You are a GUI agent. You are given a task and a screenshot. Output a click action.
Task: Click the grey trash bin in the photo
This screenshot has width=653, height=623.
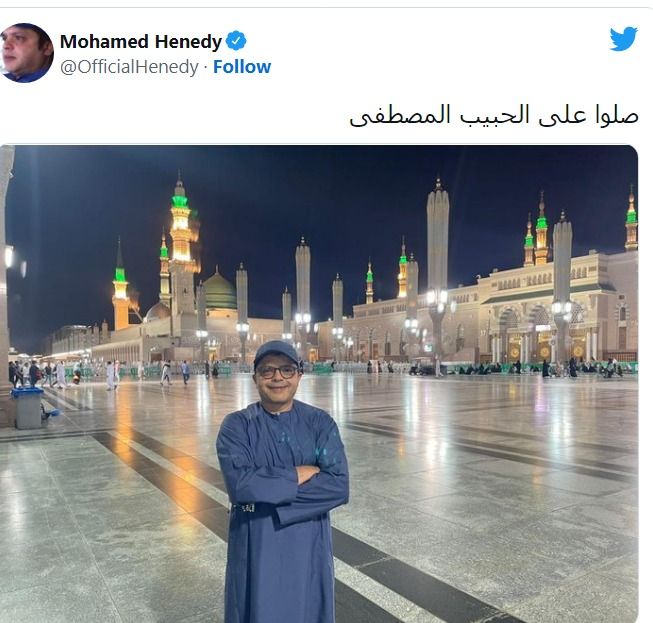pos(28,408)
